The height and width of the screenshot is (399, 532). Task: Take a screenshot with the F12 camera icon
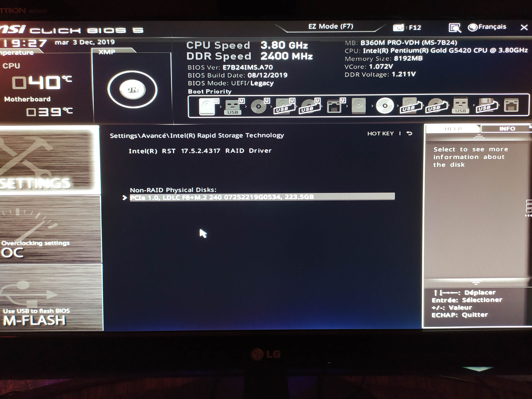tap(398, 28)
